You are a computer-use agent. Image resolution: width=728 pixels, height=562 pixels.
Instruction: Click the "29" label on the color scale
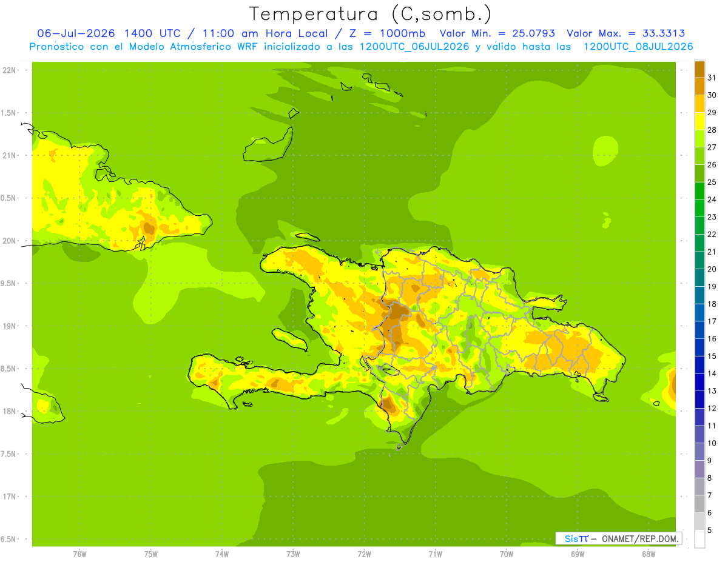pos(712,112)
